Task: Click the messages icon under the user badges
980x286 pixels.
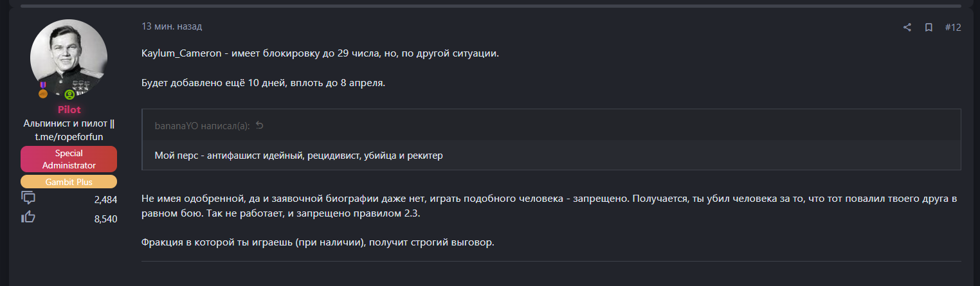Action: tap(28, 199)
